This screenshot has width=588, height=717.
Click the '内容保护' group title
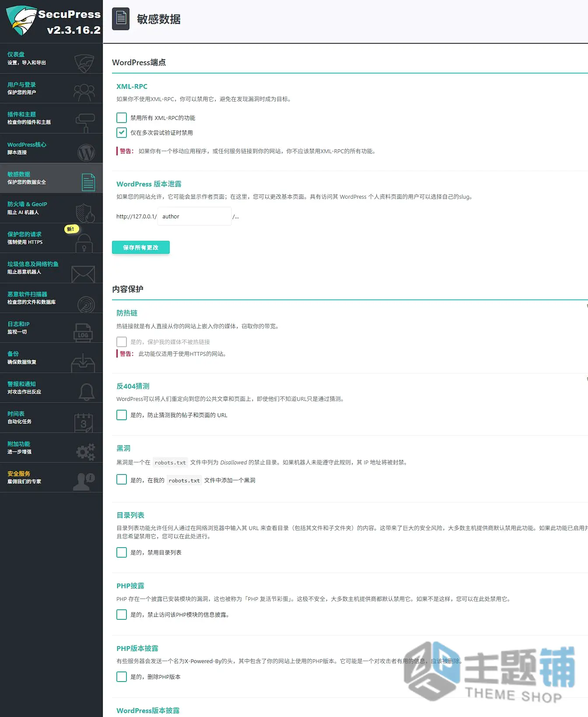point(128,289)
